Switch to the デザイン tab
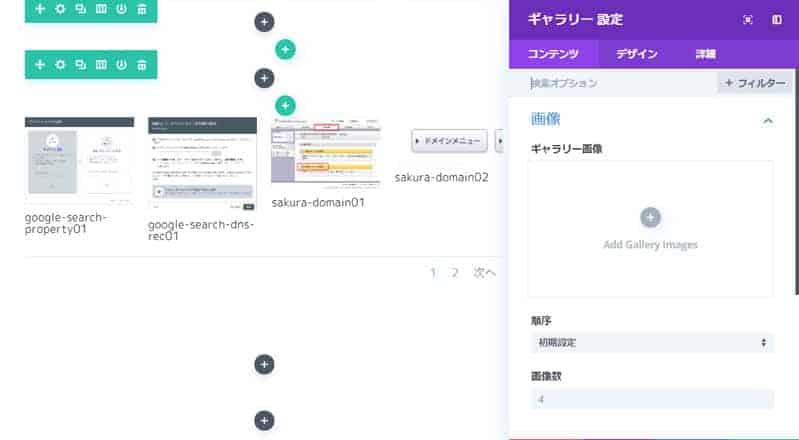This screenshot has height=440, width=799. coord(636,54)
